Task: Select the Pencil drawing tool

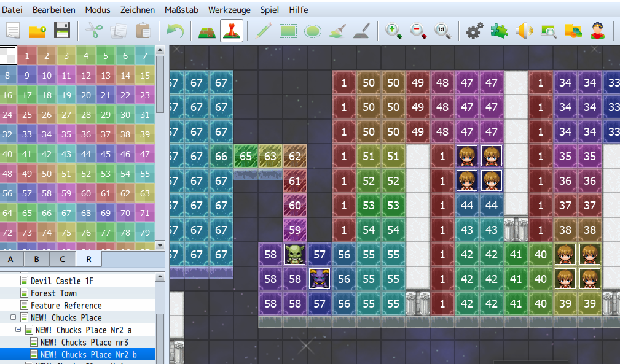Action: pos(264,31)
